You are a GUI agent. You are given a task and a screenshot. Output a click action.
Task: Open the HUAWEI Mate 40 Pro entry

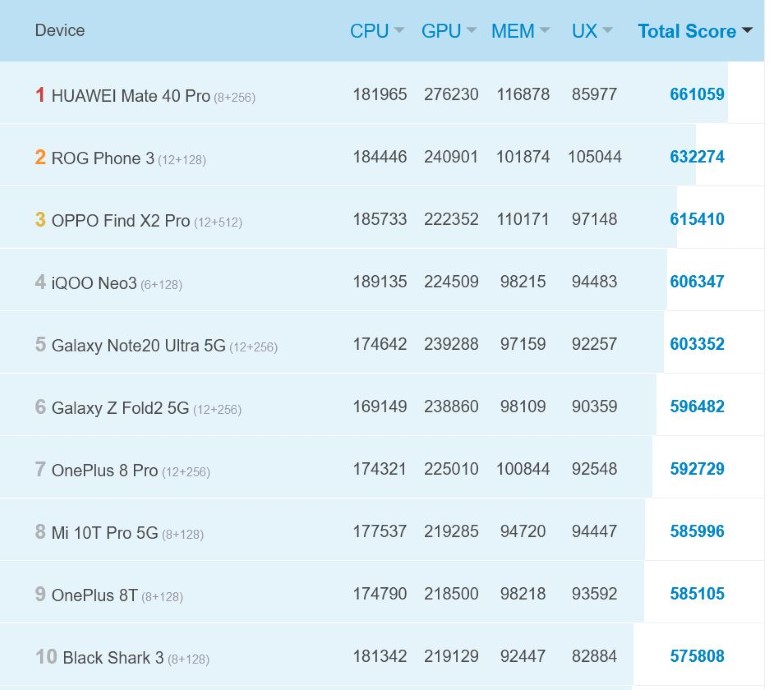pyautogui.click(x=130, y=95)
